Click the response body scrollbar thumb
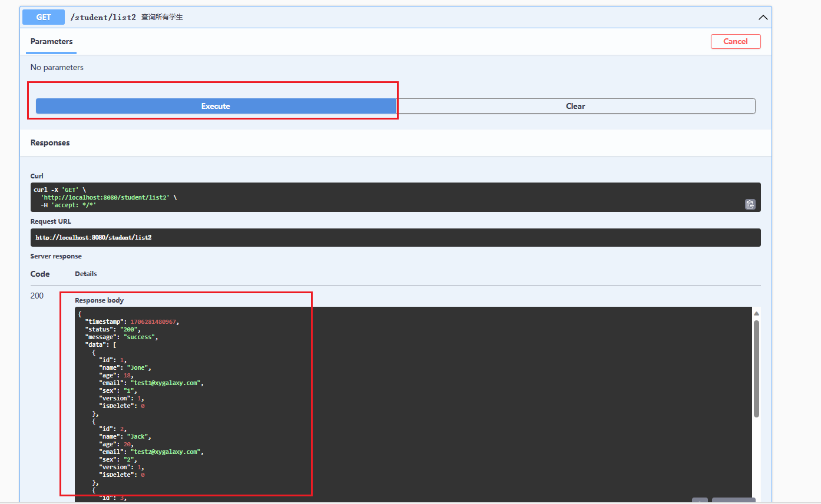The width and height of the screenshot is (821, 504). click(756, 368)
